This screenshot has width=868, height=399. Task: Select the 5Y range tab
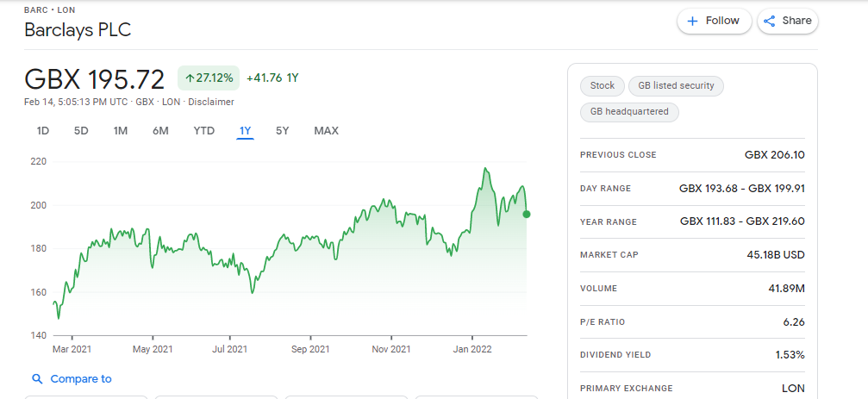click(283, 131)
